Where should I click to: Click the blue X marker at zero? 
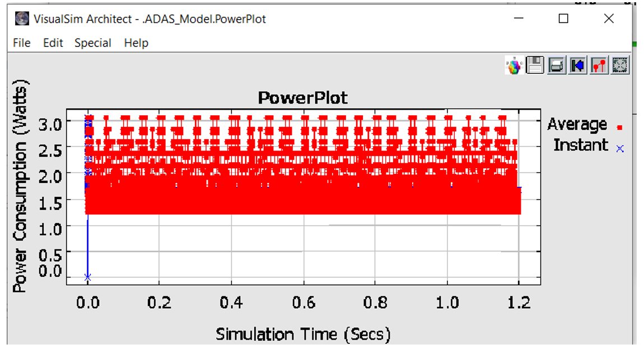coord(87,277)
